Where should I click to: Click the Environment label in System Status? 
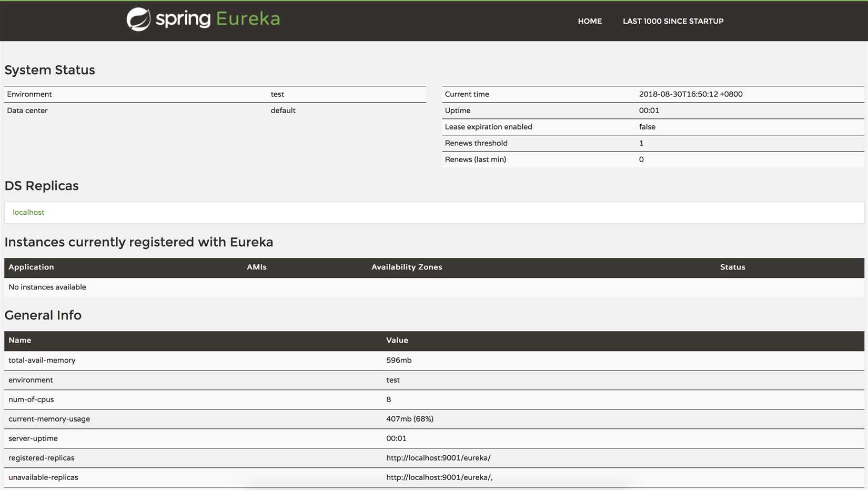click(29, 94)
